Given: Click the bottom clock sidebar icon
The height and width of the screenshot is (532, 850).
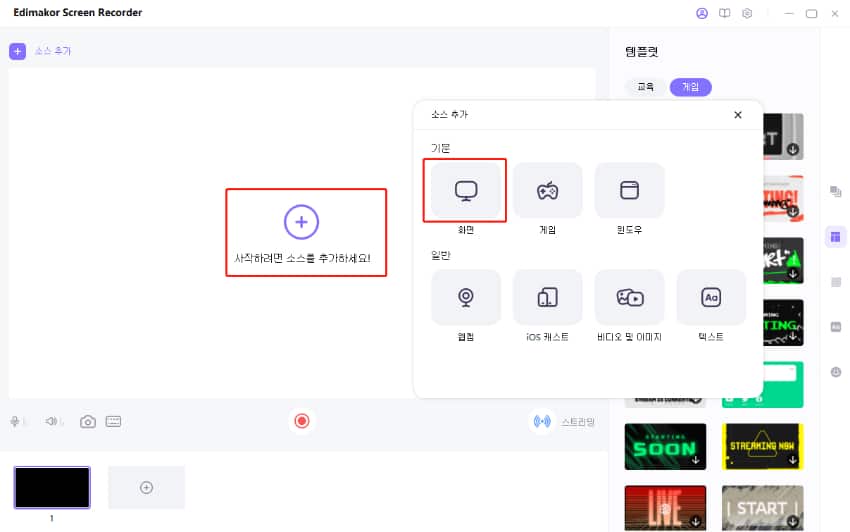Looking at the screenshot, I should point(836,372).
